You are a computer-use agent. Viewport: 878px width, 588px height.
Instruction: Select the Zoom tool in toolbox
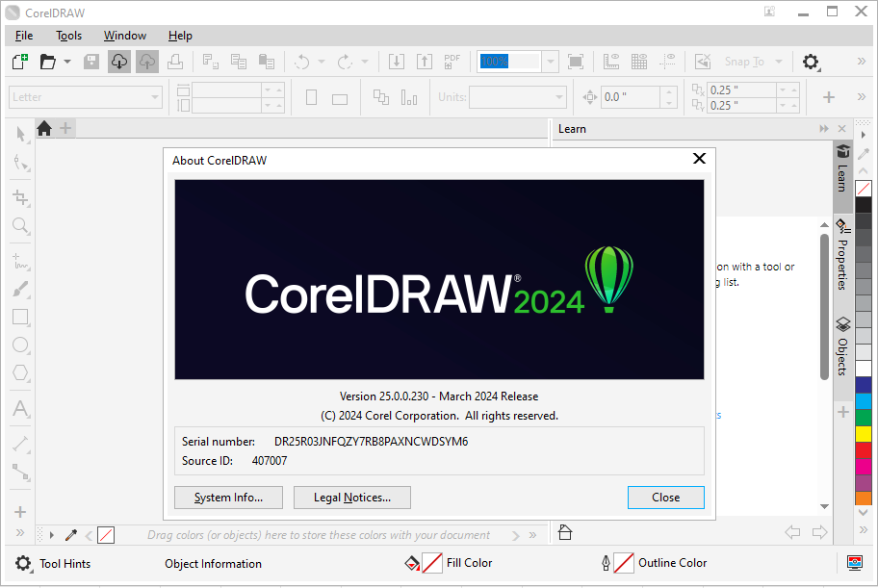(x=20, y=226)
